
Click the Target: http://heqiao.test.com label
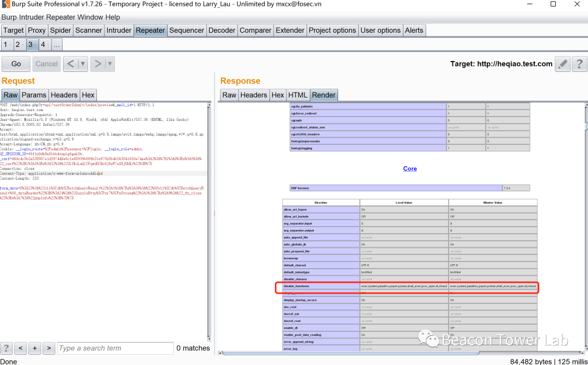501,64
